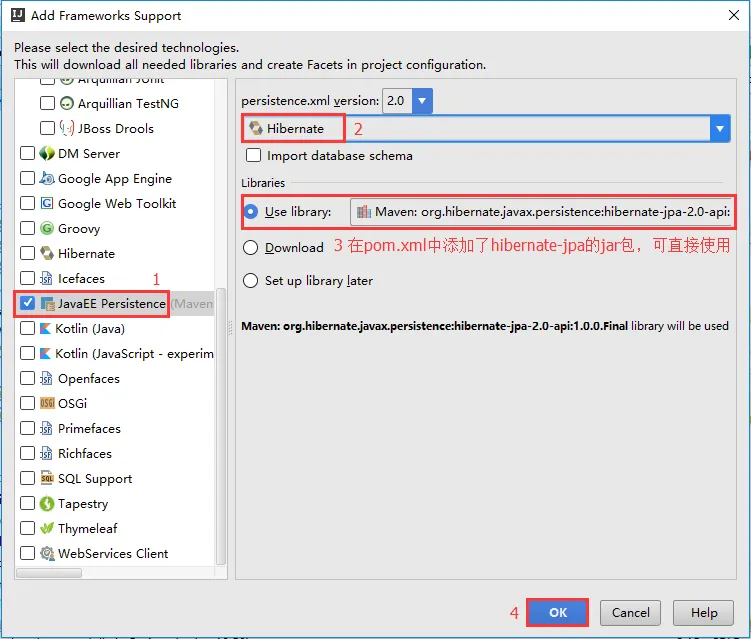Viewport: 751px width, 639px height.
Task: Click the framework list horizontal scrollbar
Action: coord(49,573)
